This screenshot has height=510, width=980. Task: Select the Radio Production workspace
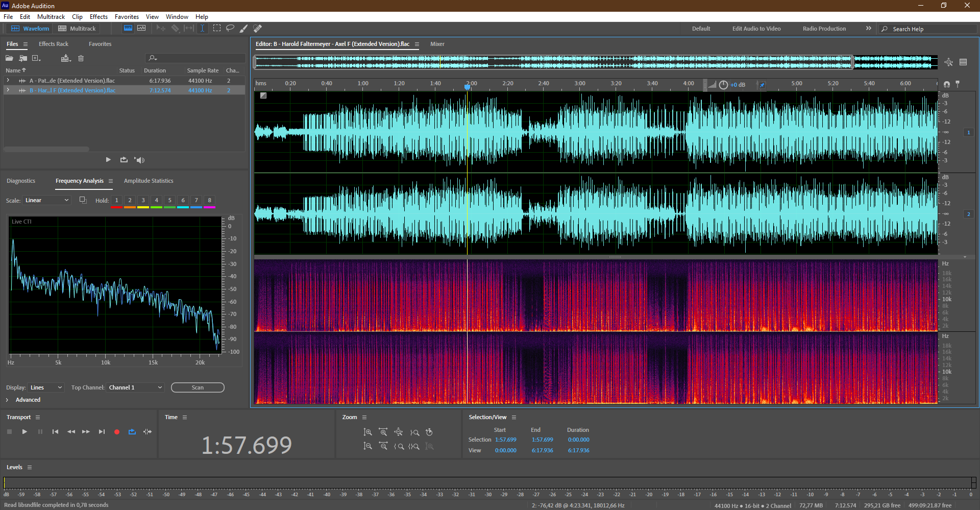tap(824, 29)
